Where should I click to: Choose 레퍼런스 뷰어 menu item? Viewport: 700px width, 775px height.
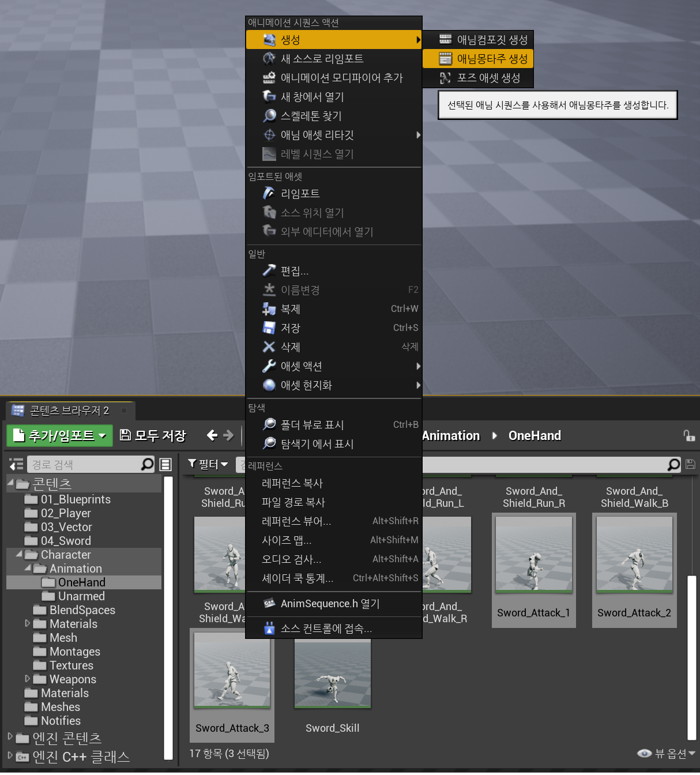tap(334, 521)
